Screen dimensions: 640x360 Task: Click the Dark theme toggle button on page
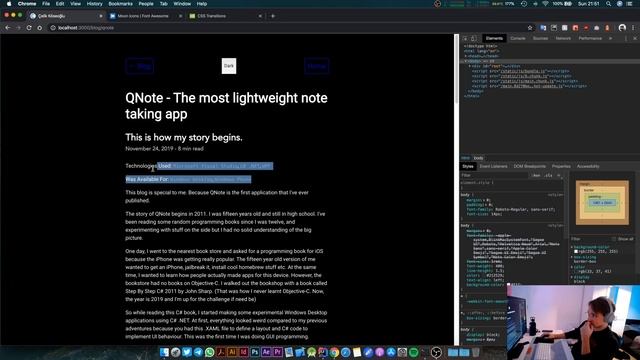tap(229, 66)
